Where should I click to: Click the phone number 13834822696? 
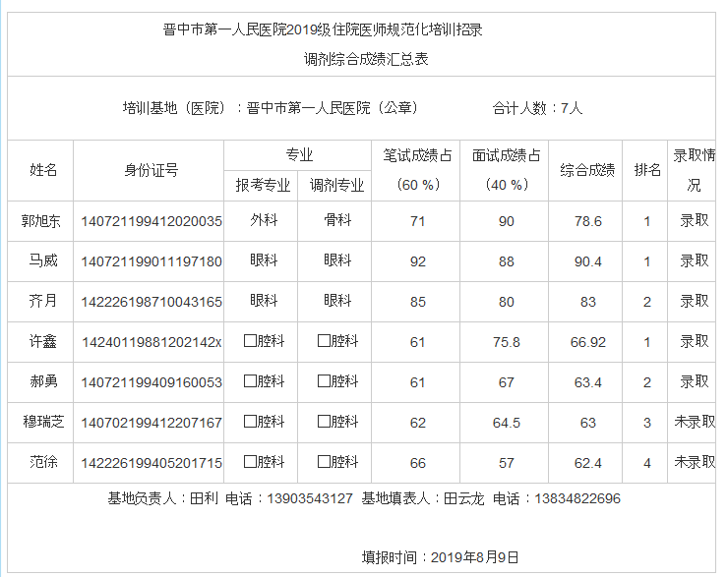(577, 498)
